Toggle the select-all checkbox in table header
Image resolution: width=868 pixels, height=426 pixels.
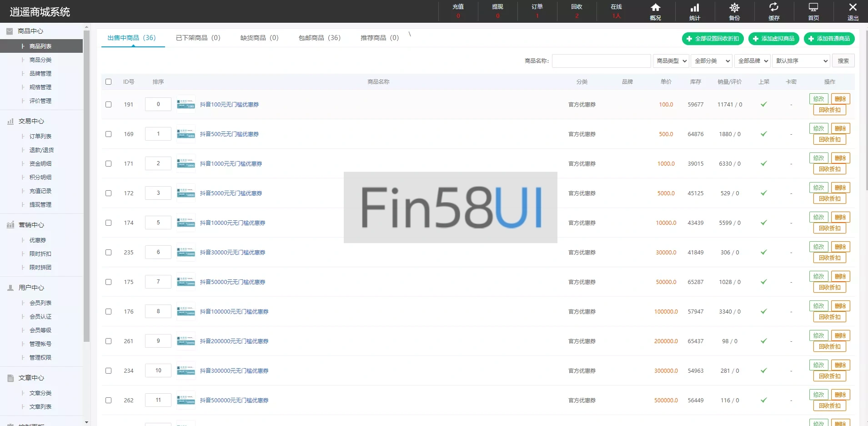tap(108, 82)
